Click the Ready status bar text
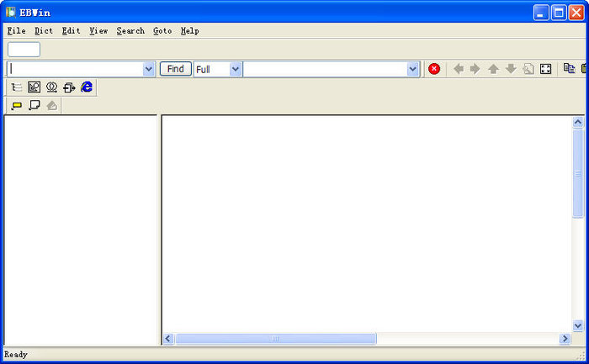This screenshot has height=364, width=589. click(15, 354)
